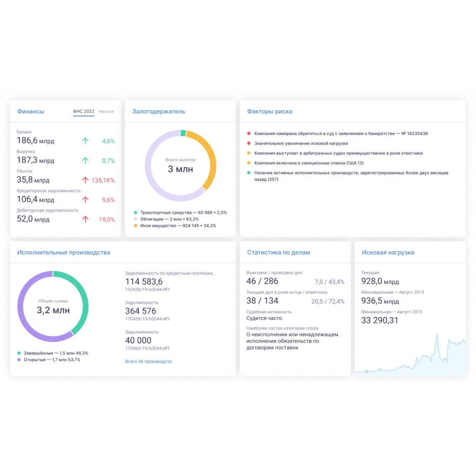
Task: Select the Судится часто activity value
Action: [264, 318]
